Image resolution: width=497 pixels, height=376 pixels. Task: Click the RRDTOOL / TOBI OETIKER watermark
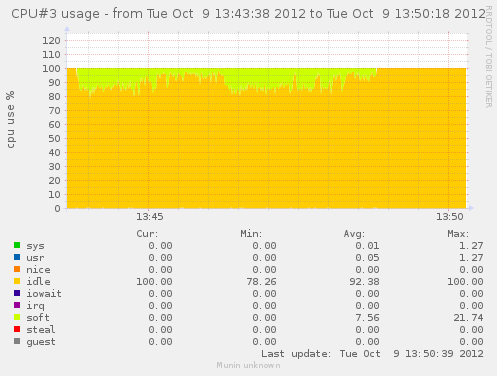(x=489, y=57)
